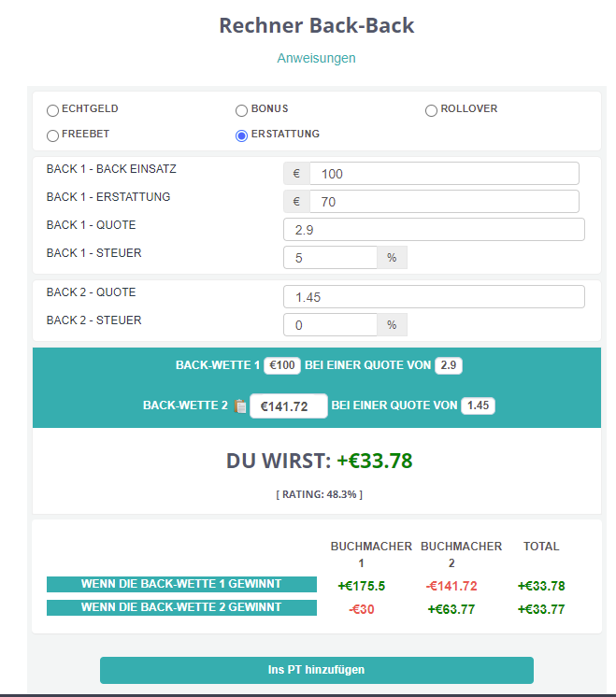This screenshot has width=616, height=697.
Task: Click the Ins PT hinzufügen button
Action: pyautogui.click(x=317, y=670)
